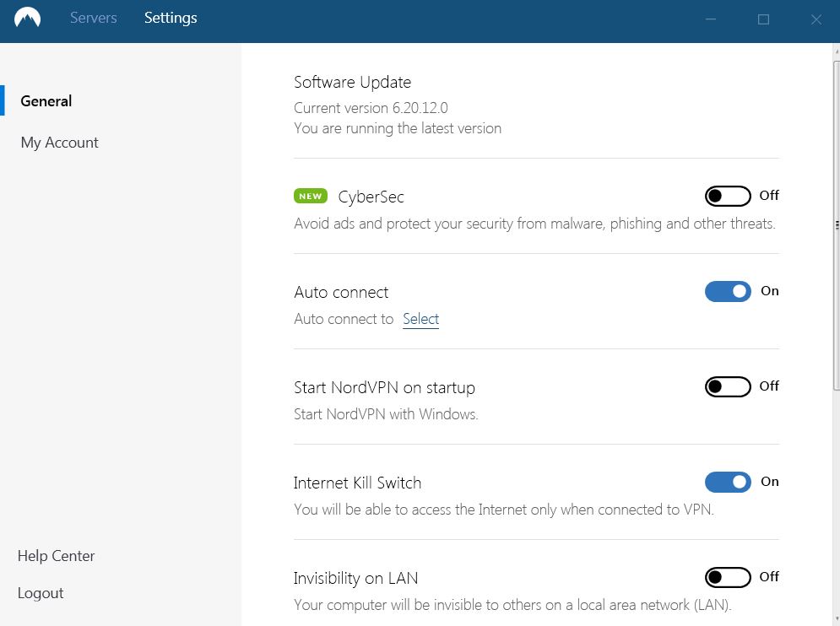Image resolution: width=840 pixels, height=626 pixels.
Task: Maximize the NordVPN window
Action: coord(763,19)
